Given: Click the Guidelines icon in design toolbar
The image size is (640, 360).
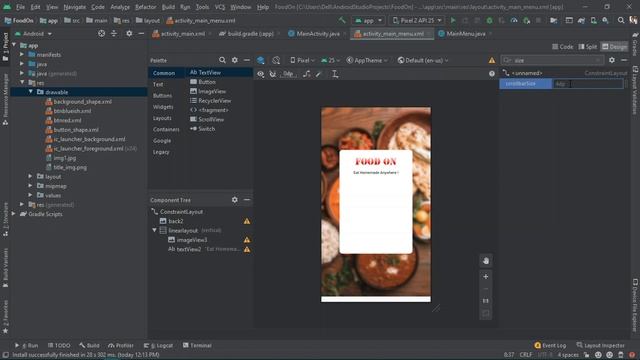Looking at the screenshot, I should 335,74.
